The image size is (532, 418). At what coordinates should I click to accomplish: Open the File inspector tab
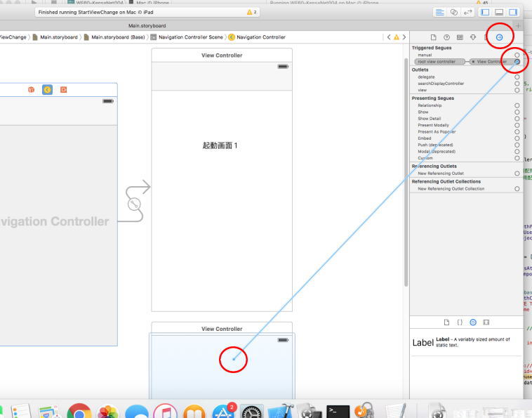433,37
